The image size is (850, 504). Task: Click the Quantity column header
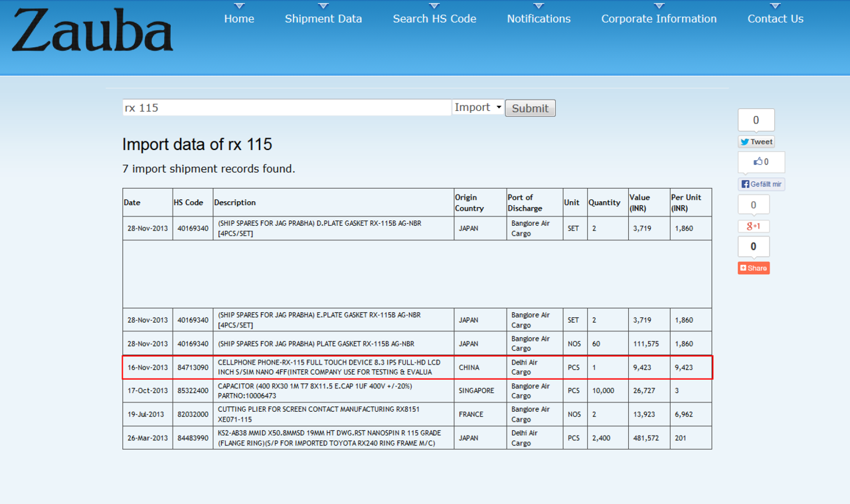(x=608, y=203)
